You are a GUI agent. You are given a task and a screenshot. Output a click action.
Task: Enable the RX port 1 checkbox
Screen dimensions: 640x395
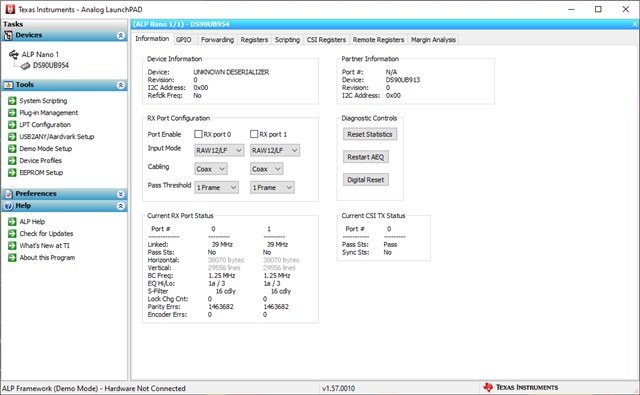coord(254,134)
